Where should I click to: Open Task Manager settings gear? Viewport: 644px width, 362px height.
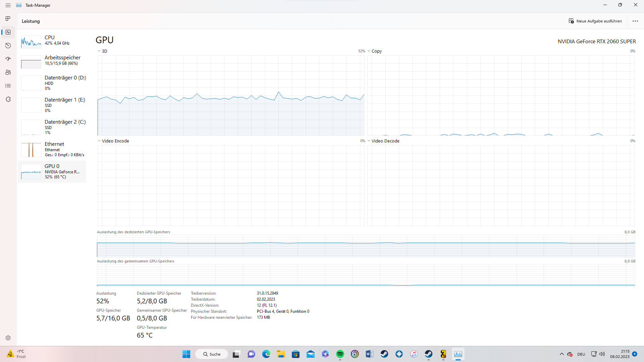pyautogui.click(x=8, y=338)
